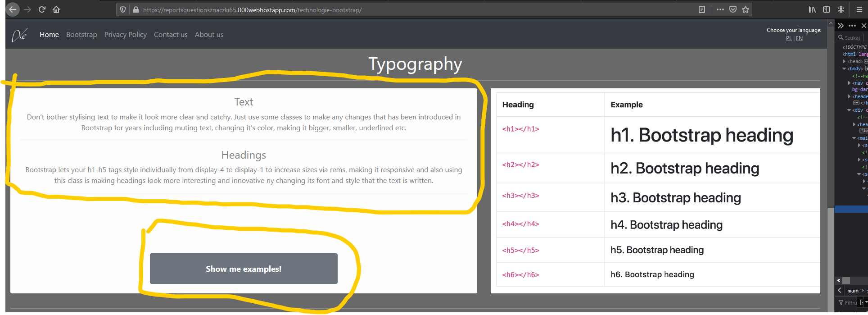Click 'h3. Bootstrap heading' example text
The height and width of the screenshot is (315, 868).
676,197
